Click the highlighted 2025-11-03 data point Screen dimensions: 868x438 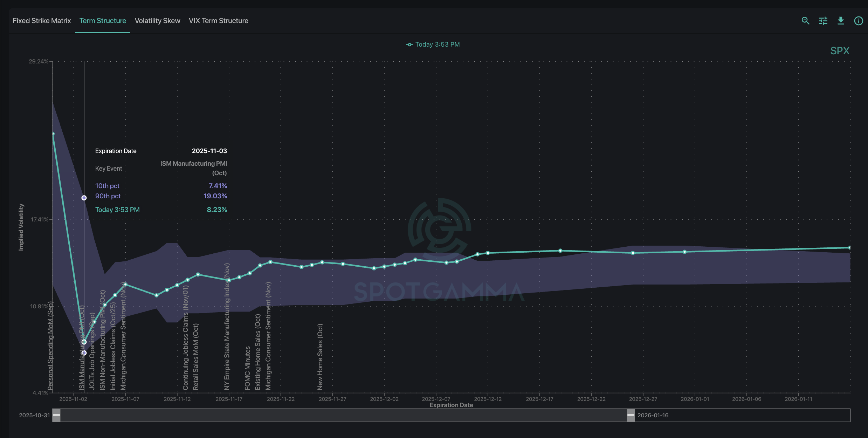click(x=84, y=342)
